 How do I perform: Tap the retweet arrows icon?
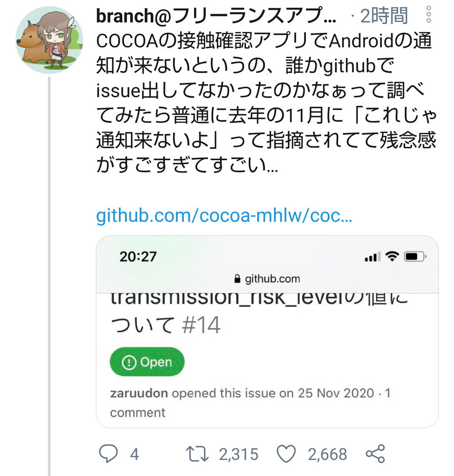pyautogui.click(x=197, y=454)
